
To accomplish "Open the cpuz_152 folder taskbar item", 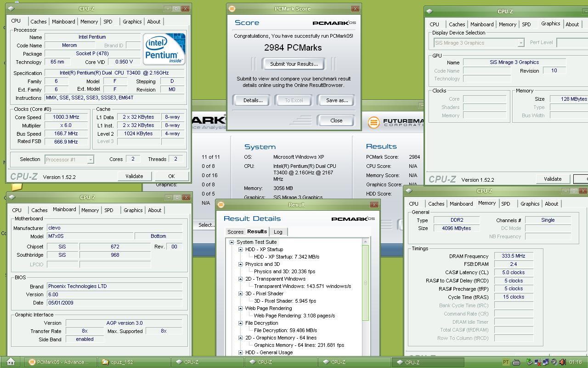I will click(135, 362).
